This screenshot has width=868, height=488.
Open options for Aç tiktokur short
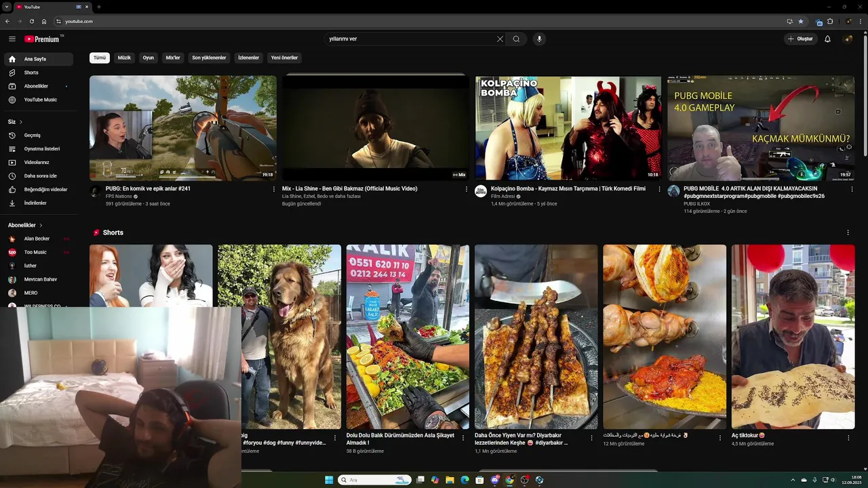(848, 438)
